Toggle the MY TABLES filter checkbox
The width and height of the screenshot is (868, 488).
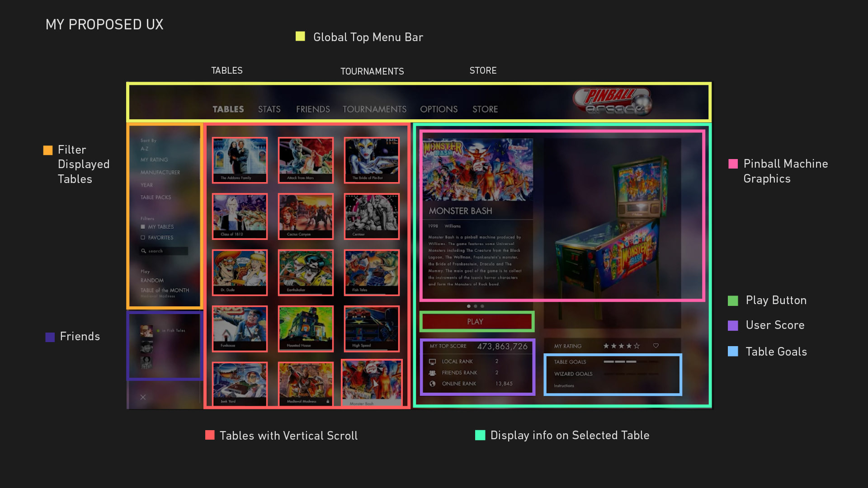click(x=143, y=227)
